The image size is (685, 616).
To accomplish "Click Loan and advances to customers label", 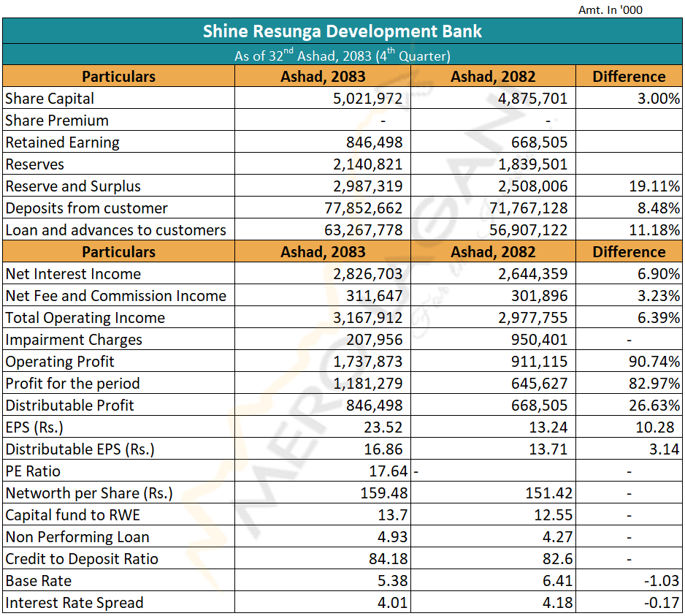I will click(x=115, y=229).
